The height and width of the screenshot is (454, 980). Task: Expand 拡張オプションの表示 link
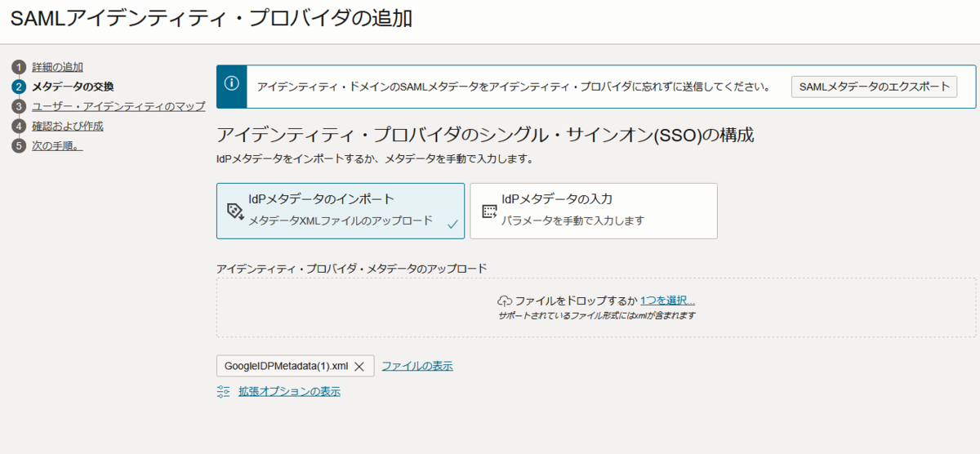(289, 392)
